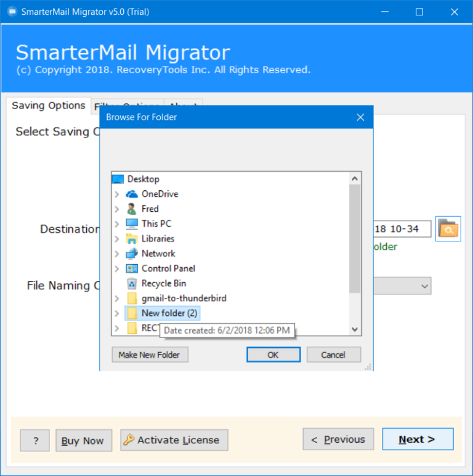Click the OneDrive cloud icon

pos(132,194)
